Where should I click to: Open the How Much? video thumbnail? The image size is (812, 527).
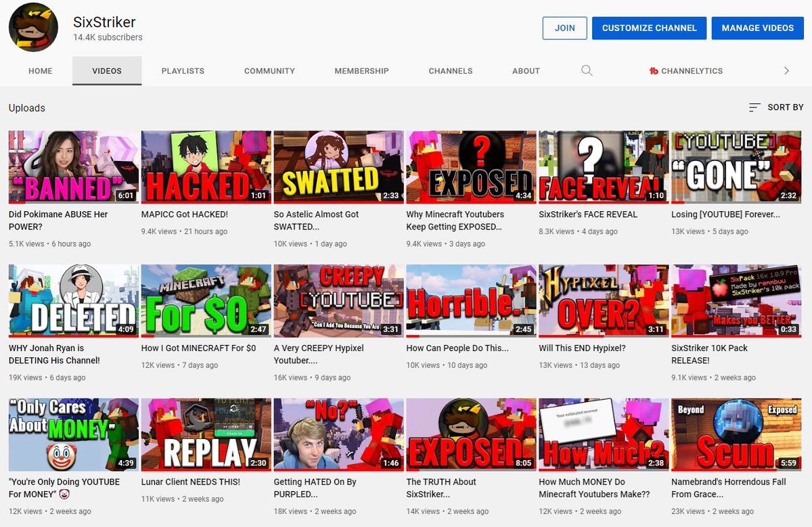coord(604,435)
